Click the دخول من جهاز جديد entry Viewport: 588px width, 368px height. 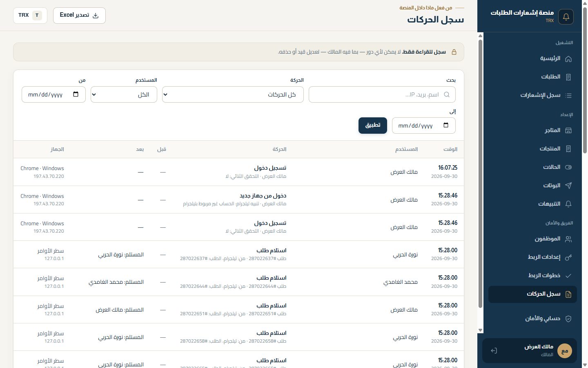[263, 195]
